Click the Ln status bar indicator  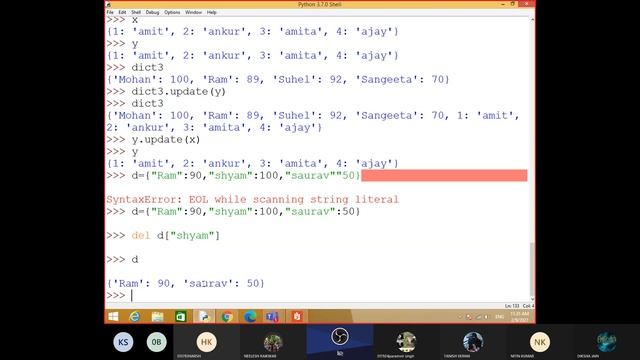pyautogui.click(x=512, y=306)
